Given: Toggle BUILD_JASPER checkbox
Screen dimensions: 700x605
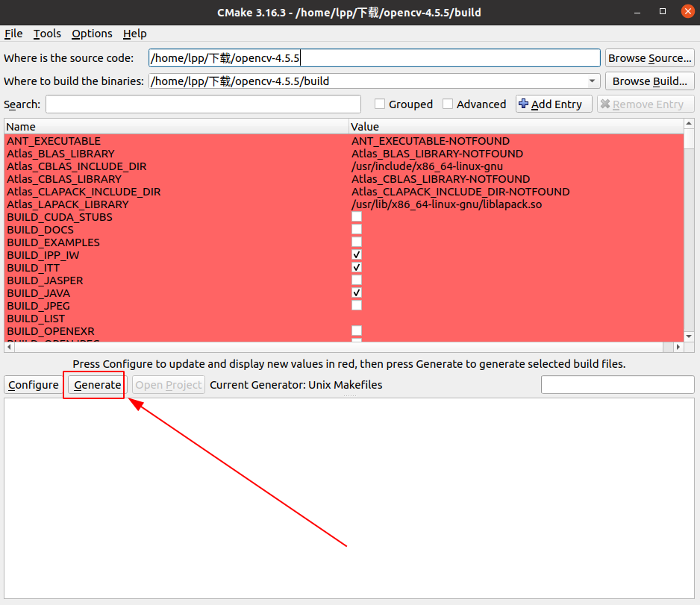Looking at the screenshot, I should click(357, 280).
